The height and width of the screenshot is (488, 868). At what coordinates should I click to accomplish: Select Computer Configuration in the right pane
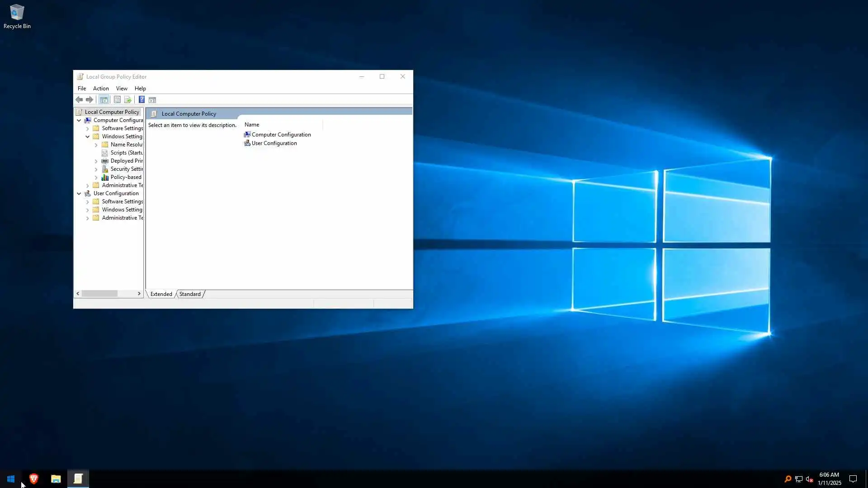point(281,135)
